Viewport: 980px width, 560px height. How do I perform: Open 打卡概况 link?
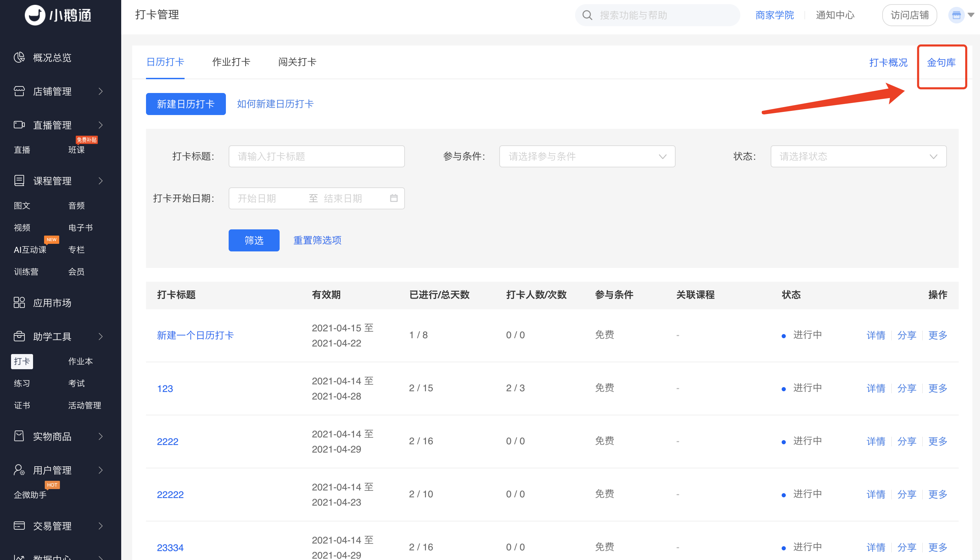pos(888,62)
